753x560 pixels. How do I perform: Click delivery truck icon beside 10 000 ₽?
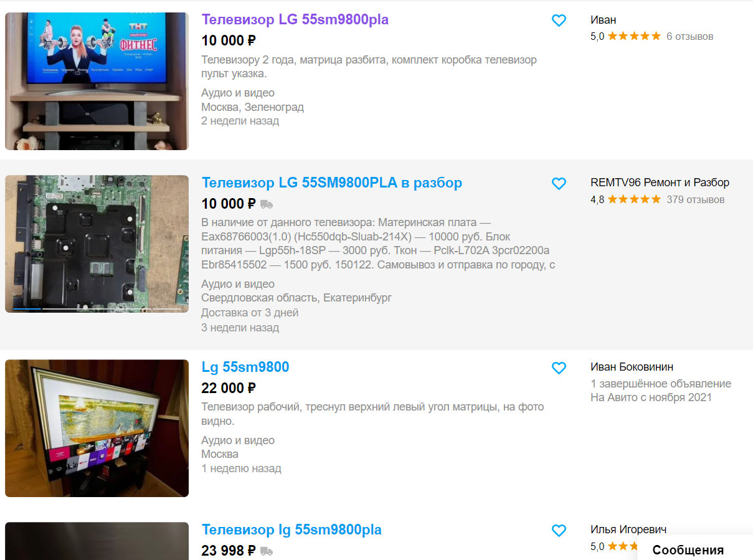click(x=267, y=204)
